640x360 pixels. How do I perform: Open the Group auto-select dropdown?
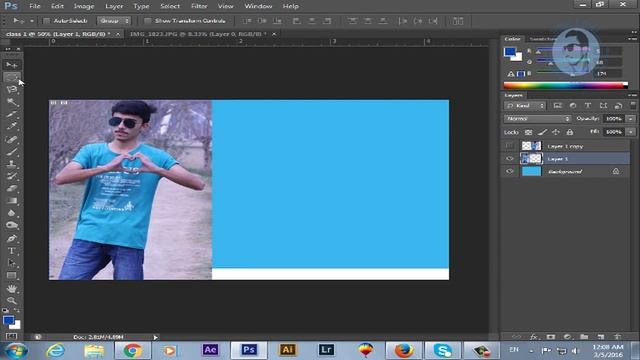coord(114,21)
